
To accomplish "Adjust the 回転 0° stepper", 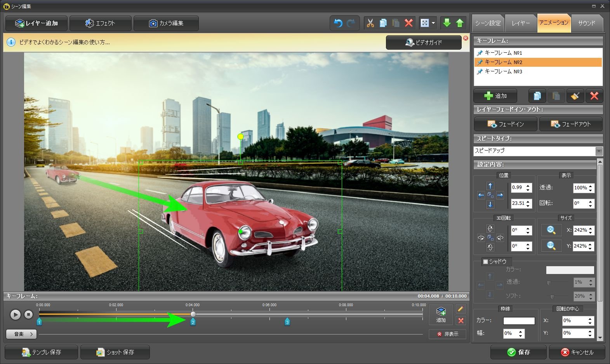I will click(x=591, y=203).
